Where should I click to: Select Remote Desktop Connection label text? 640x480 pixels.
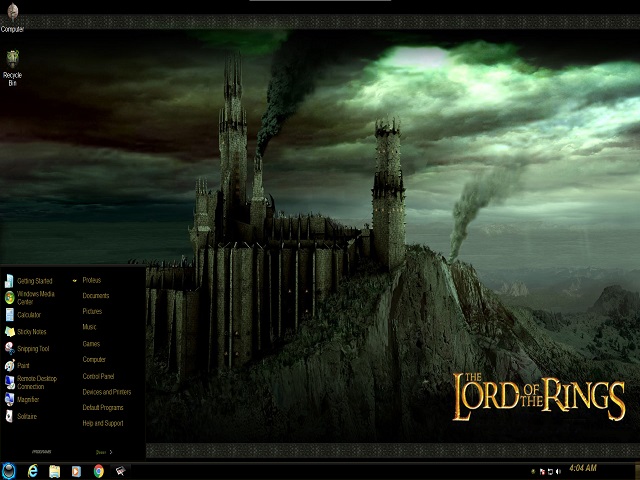(37, 382)
